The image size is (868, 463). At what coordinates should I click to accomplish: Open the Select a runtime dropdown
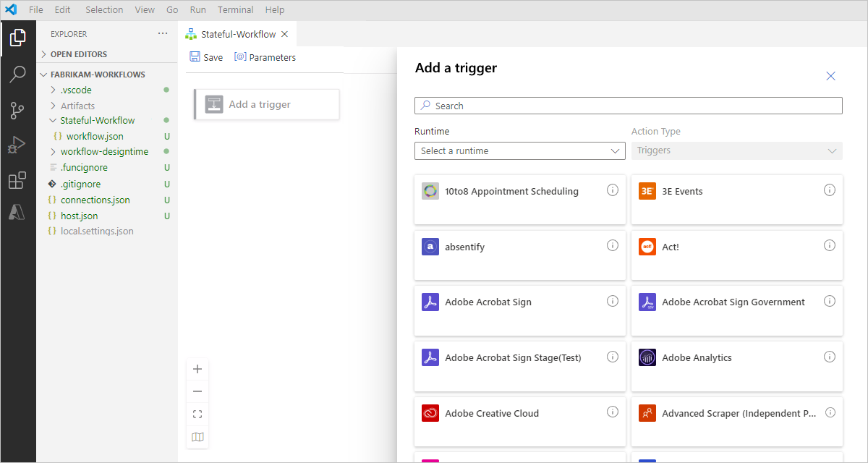pos(520,150)
